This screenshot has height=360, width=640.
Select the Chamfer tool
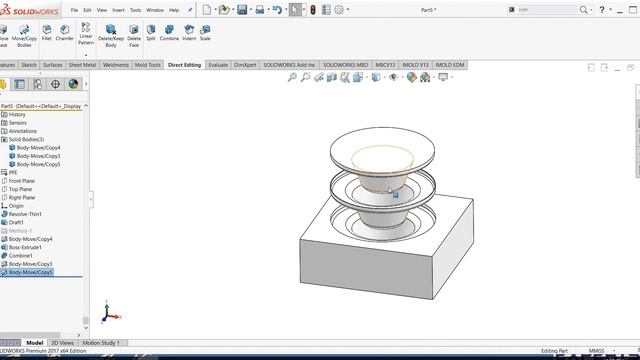coord(64,33)
